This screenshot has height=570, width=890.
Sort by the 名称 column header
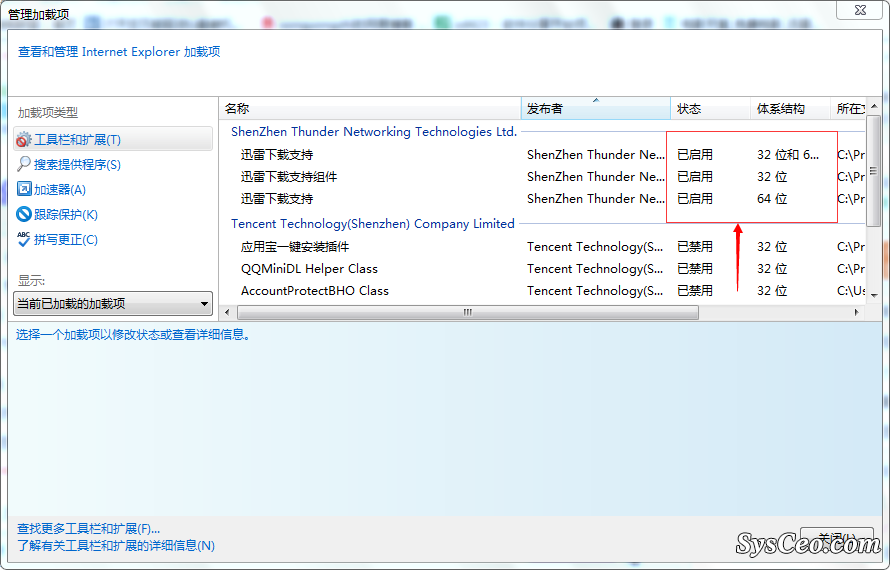370,108
